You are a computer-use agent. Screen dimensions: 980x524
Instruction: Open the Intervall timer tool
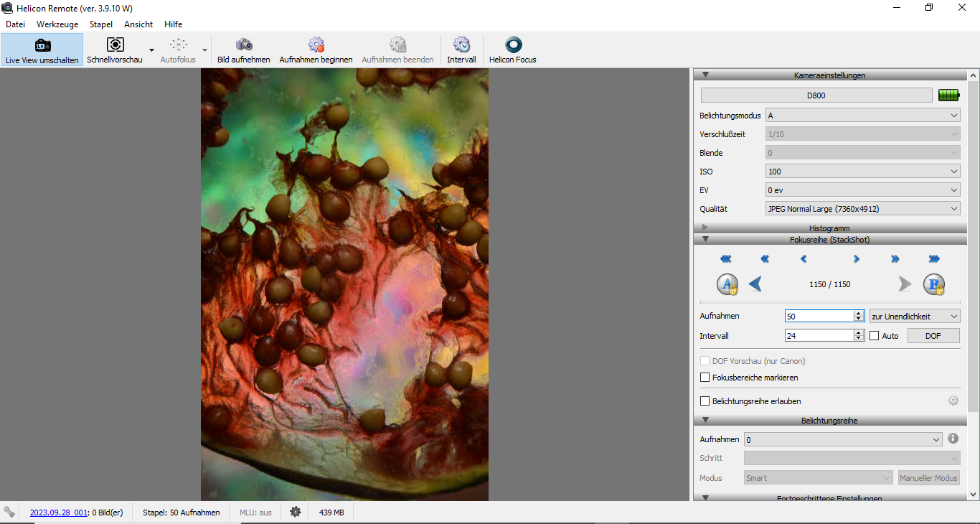(461, 46)
